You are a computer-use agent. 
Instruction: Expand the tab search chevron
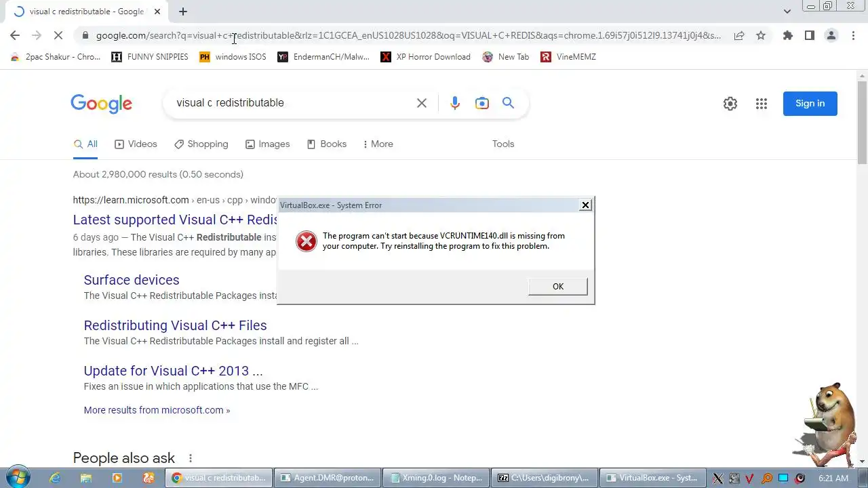787,12
